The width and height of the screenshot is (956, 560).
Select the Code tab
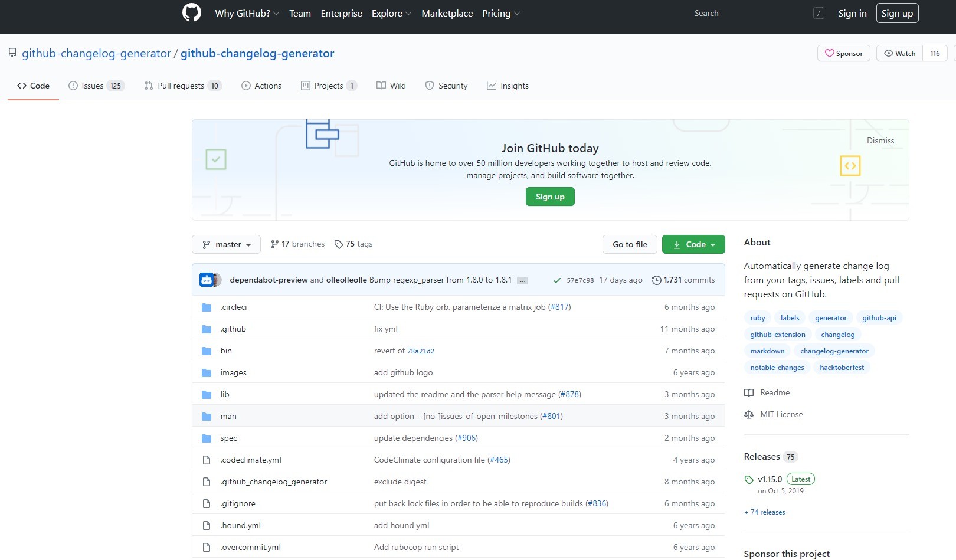(x=33, y=86)
